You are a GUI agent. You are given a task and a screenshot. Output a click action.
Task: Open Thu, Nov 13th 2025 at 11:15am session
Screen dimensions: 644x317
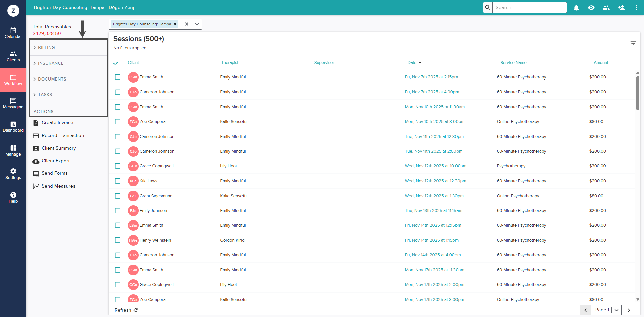433,211
